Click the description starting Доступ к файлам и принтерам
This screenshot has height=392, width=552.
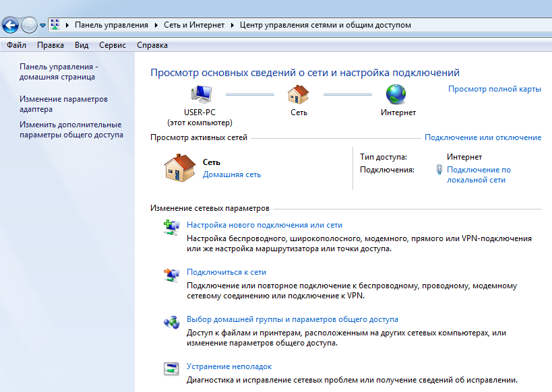(x=346, y=338)
